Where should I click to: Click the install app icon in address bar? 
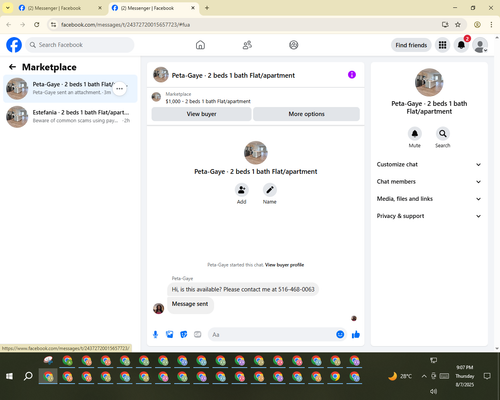(x=445, y=25)
